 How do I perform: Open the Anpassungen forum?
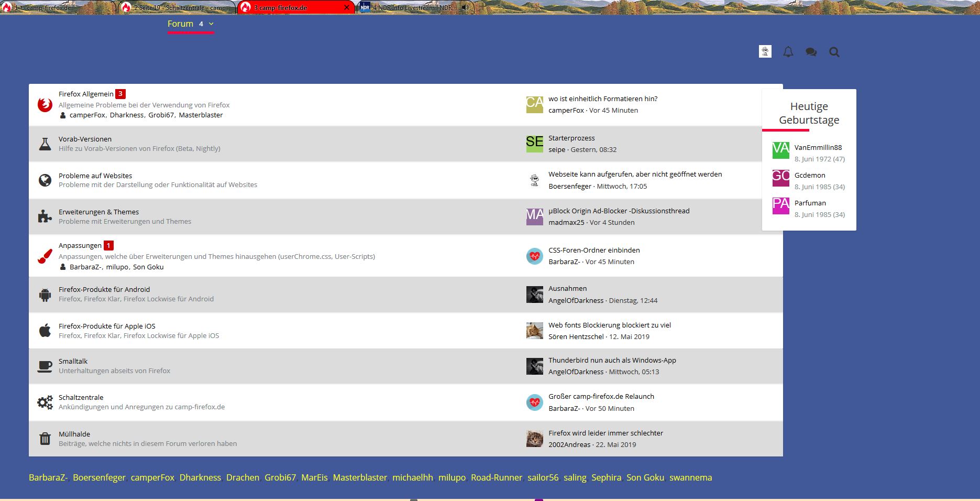(x=80, y=245)
